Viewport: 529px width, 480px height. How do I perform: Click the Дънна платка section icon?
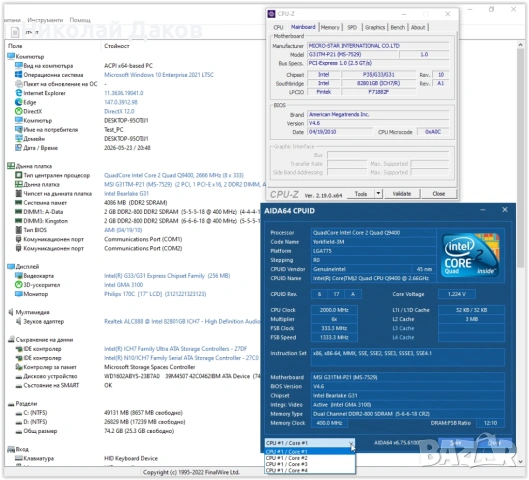pyautogui.click(x=11, y=166)
